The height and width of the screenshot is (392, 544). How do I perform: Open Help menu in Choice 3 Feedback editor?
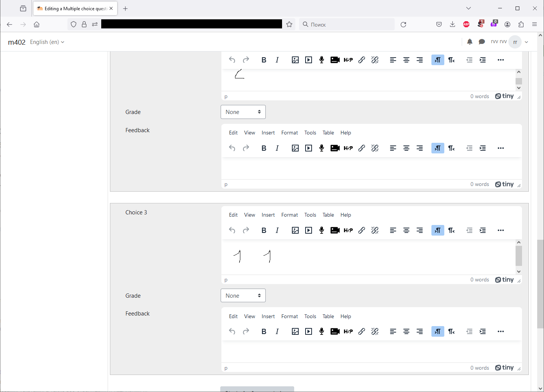tap(346, 316)
